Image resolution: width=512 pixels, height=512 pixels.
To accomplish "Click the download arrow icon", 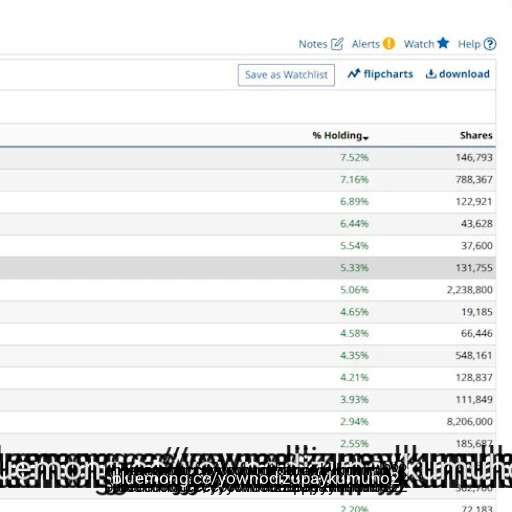I will click(x=431, y=74).
